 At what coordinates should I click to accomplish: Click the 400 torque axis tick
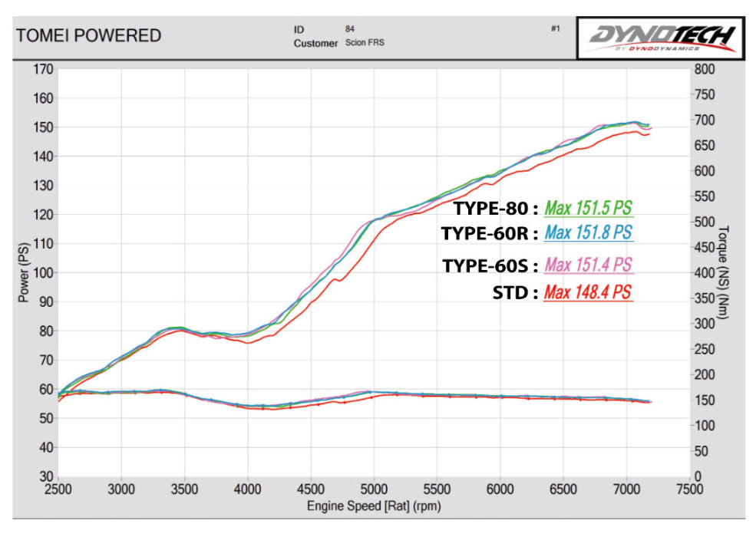click(x=705, y=273)
